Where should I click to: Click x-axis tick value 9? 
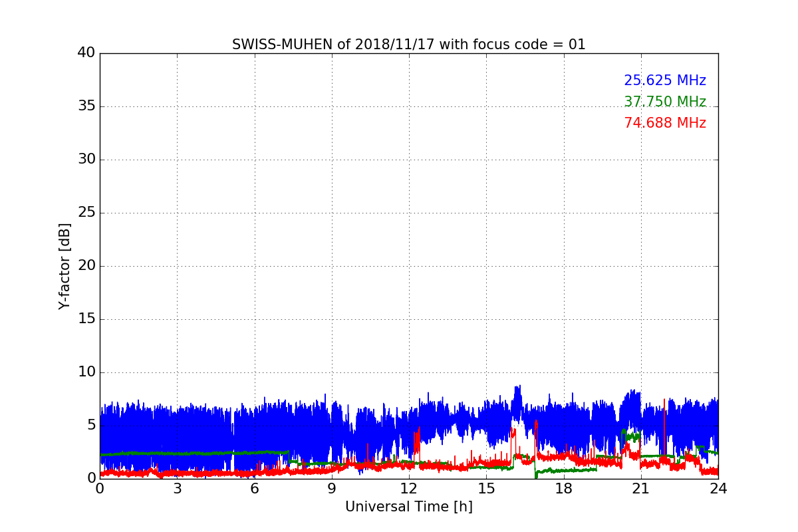[332, 489]
